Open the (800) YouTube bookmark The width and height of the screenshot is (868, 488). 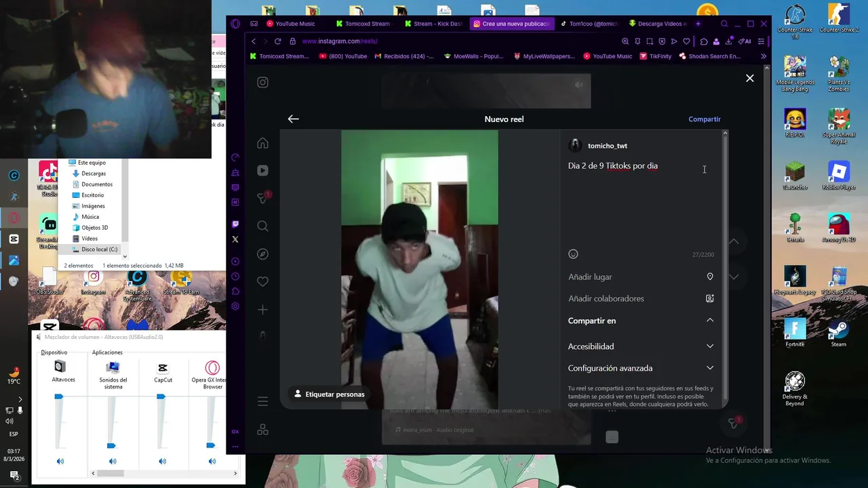pos(342,56)
